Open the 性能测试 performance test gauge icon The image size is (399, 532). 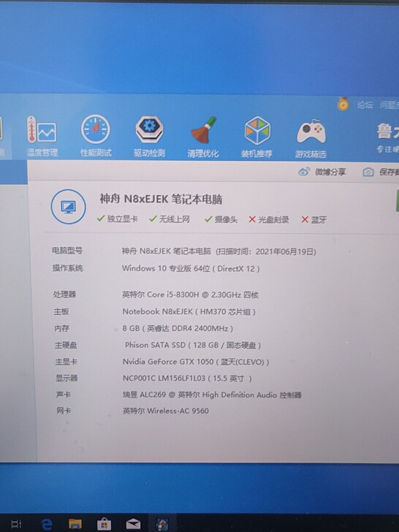(x=95, y=137)
